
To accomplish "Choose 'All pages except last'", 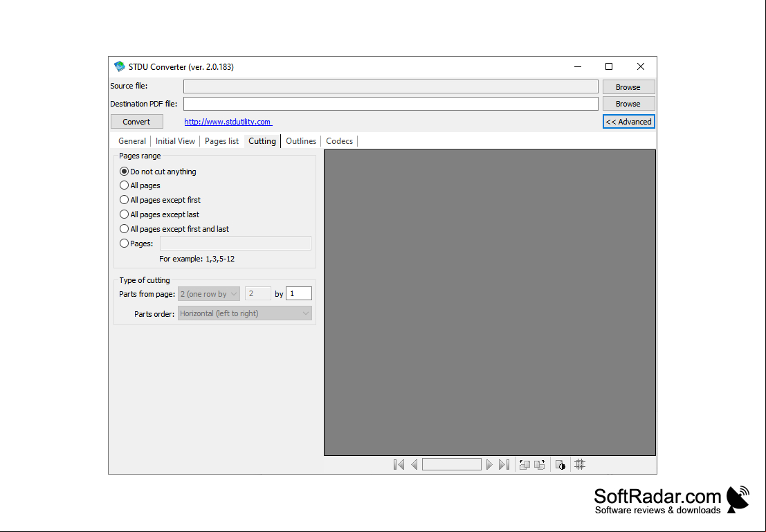I will [159, 214].
